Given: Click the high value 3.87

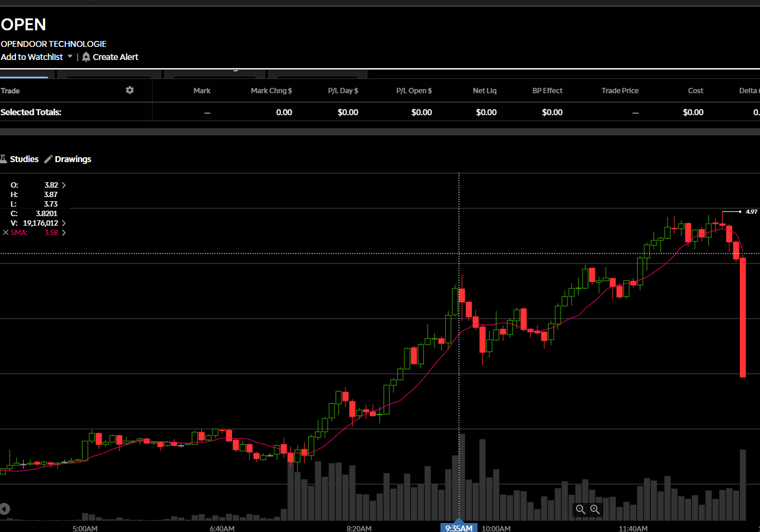Looking at the screenshot, I should [51, 195].
